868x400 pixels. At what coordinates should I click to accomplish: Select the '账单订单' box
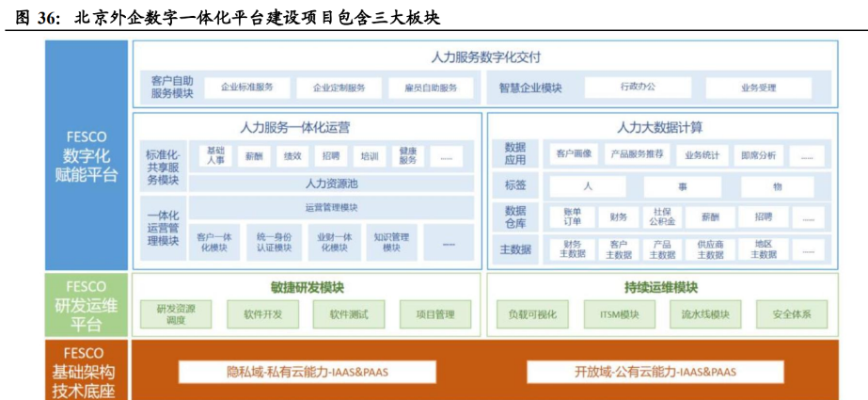coord(572,217)
